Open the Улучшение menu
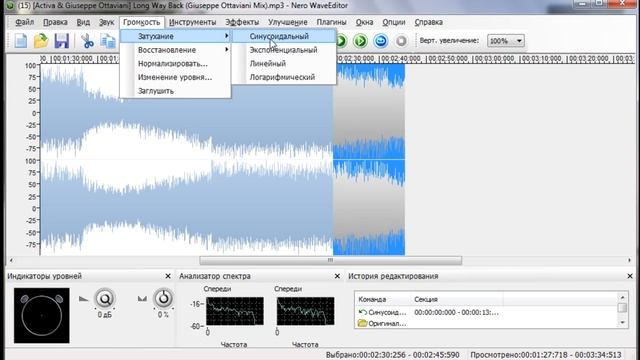 [x=288, y=22]
